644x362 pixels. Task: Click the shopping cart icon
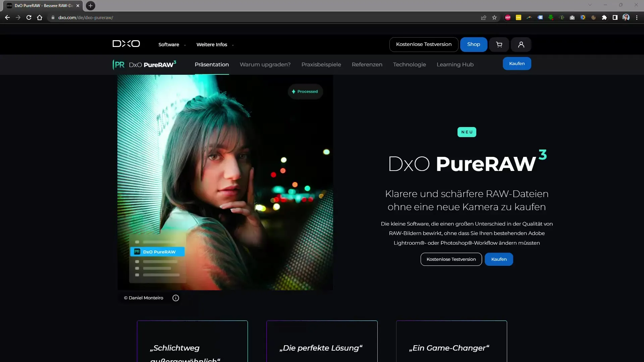(x=499, y=44)
